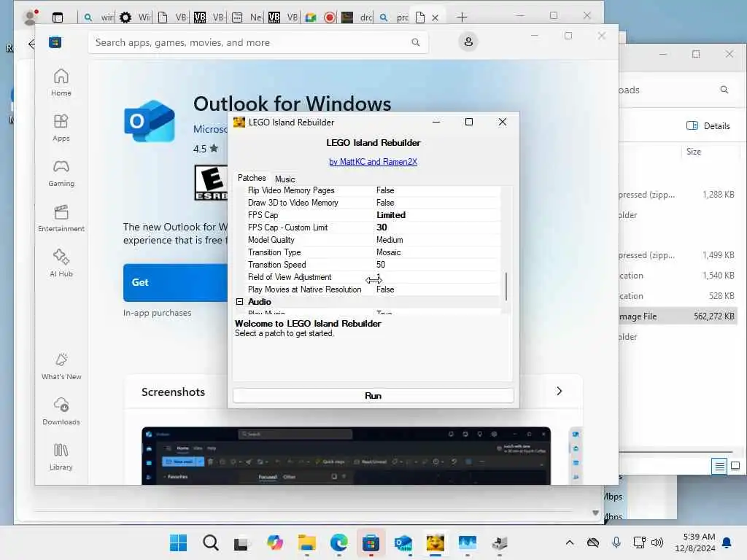Toggle 'Draw 3D to Video Memory' False value
The image size is (747, 560).
(385, 203)
